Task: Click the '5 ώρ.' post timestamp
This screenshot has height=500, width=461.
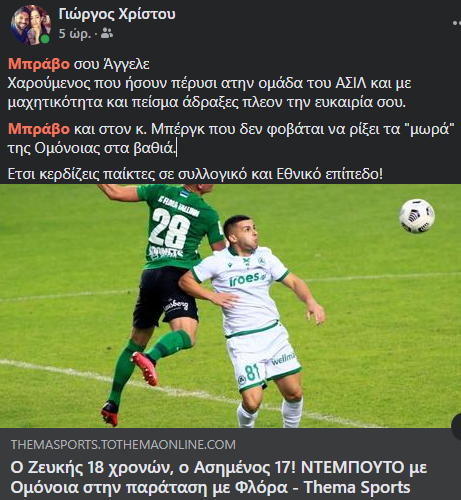Action: pyautogui.click(x=75, y=34)
